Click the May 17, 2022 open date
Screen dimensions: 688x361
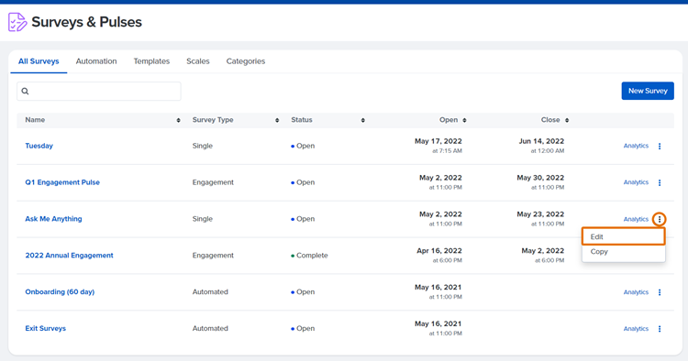tap(438, 141)
